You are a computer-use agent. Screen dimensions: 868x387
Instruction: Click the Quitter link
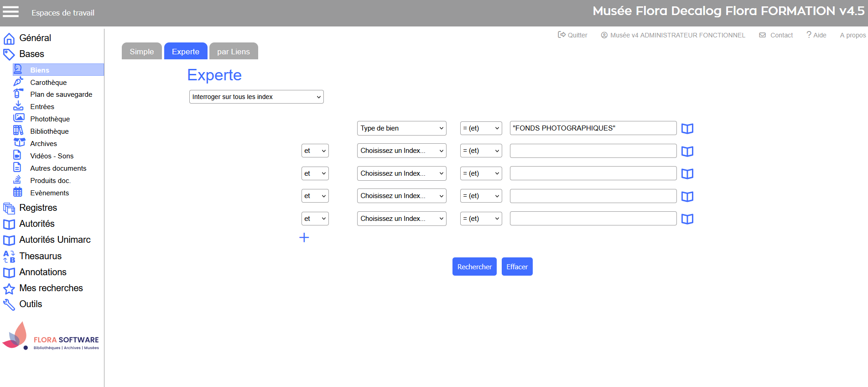pyautogui.click(x=572, y=35)
